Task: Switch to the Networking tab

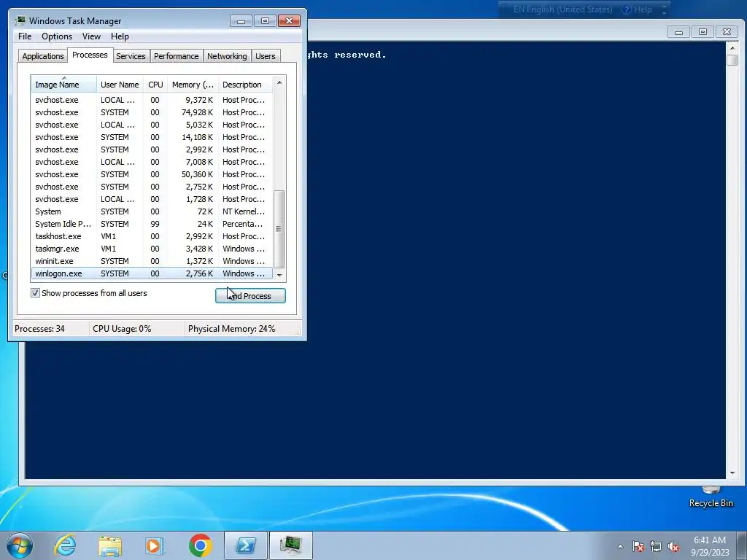Action: (227, 56)
